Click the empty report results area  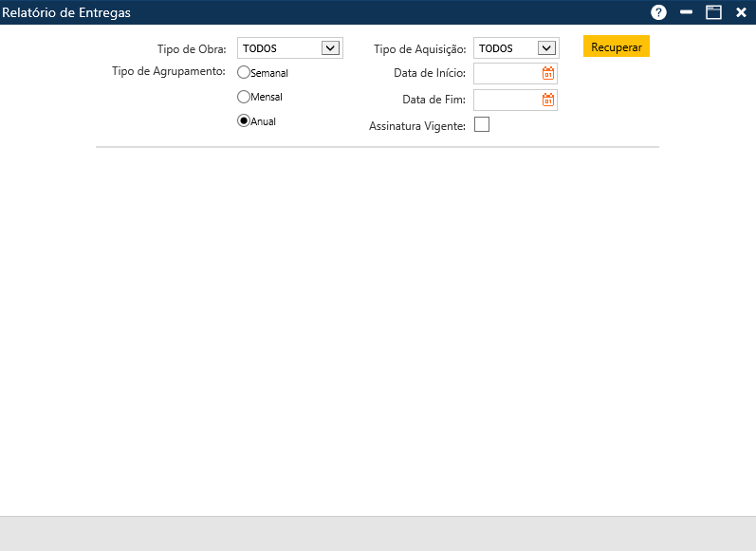point(378,322)
